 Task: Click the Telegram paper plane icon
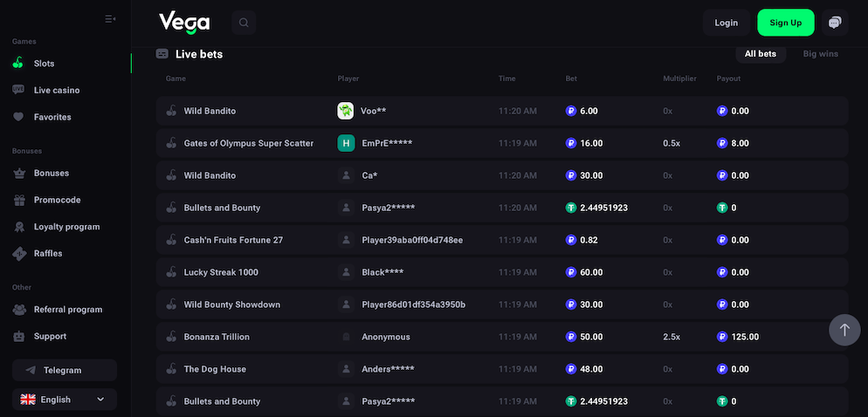point(31,370)
